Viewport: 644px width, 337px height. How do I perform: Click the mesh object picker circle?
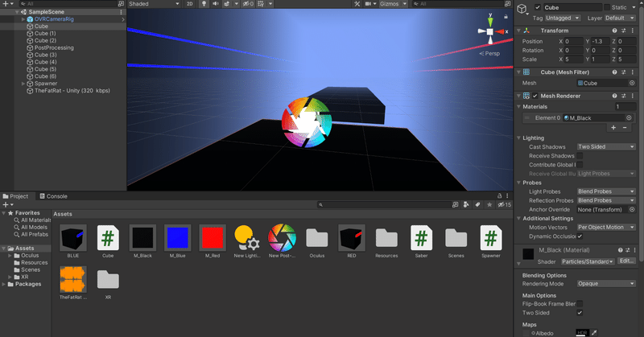tap(632, 83)
